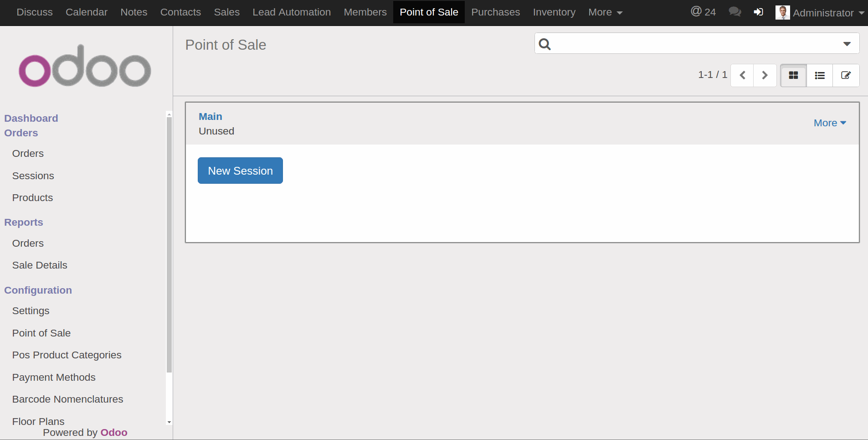Click the search magnifier icon
The image size is (868, 440).
pos(544,44)
